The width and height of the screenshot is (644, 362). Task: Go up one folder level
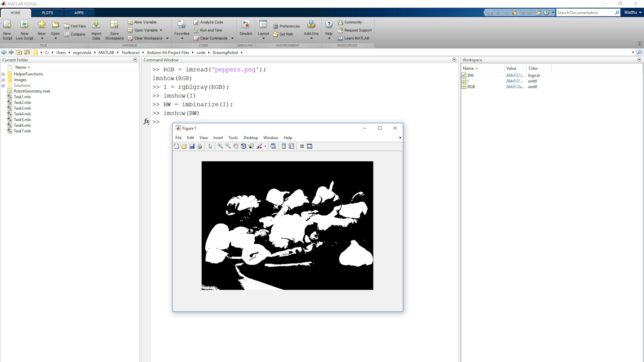pos(19,52)
